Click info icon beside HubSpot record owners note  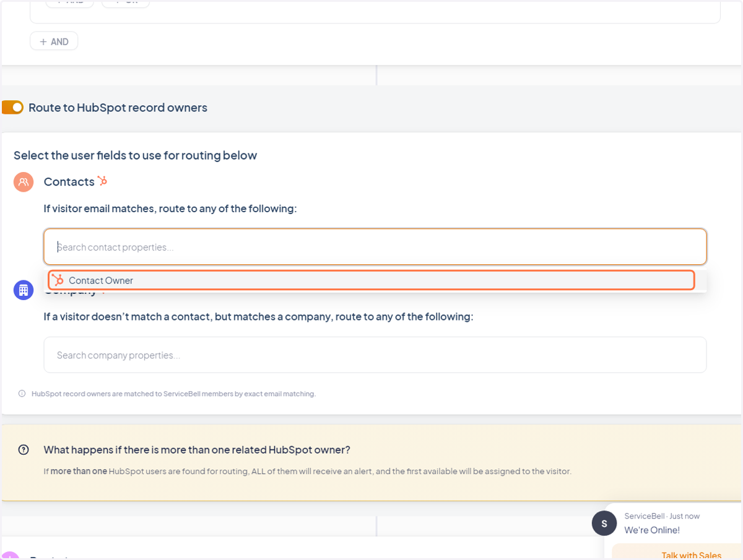tap(22, 394)
